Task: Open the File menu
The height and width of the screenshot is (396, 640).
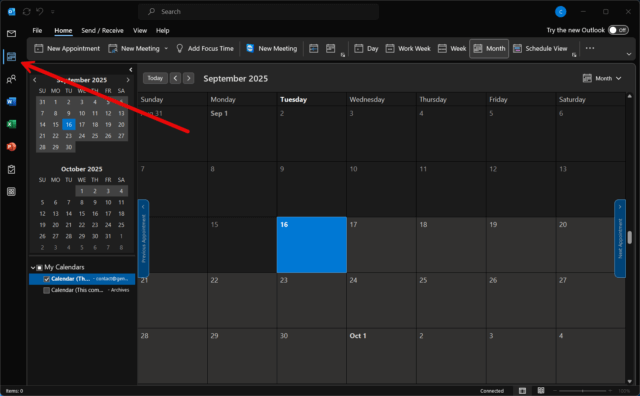Action: 37,31
